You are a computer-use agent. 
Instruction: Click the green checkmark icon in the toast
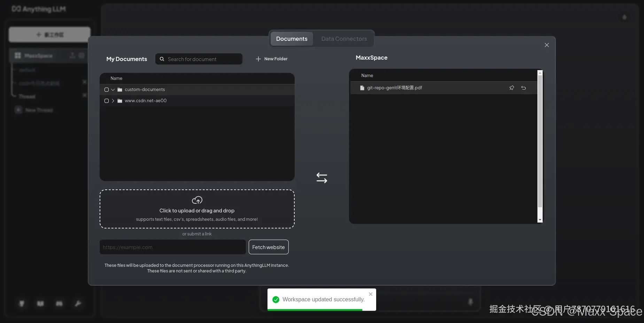click(276, 300)
